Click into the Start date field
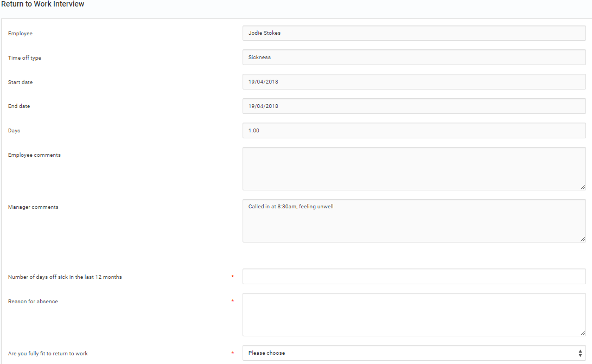Viewport: 592px width, 364px height. [413, 82]
